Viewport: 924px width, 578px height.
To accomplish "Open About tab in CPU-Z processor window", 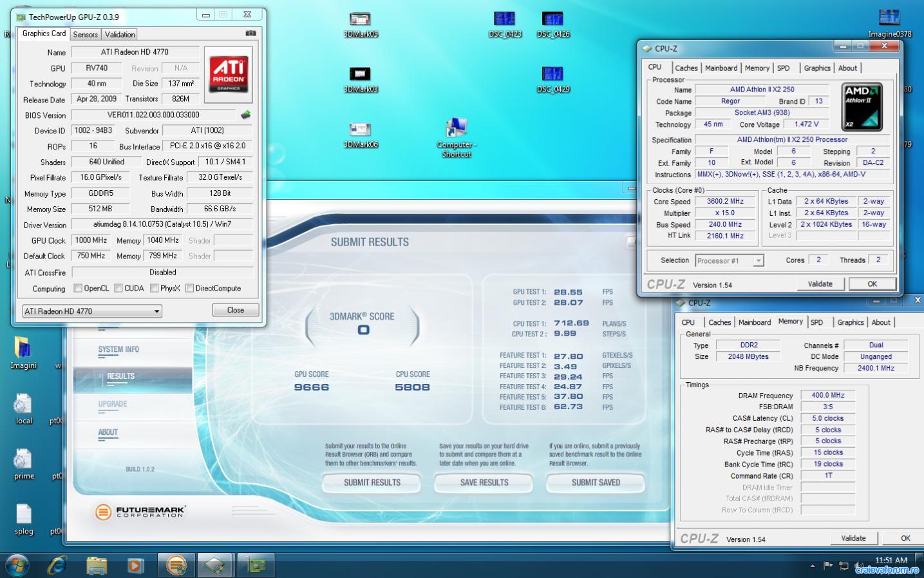I will point(847,68).
